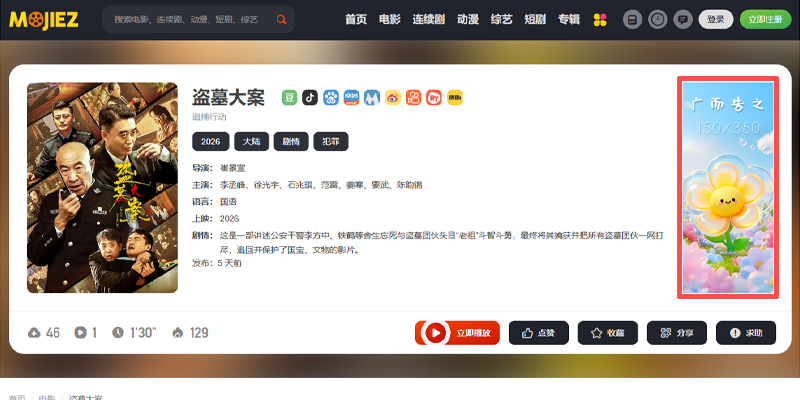Open the colorful four-petal apps icon
Viewport: 800px width, 400px height.
click(x=600, y=19)
